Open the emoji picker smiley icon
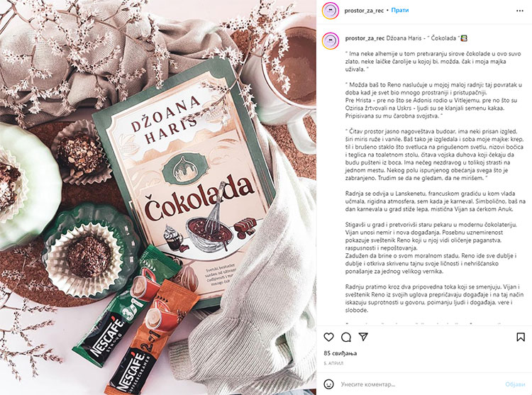532x395 pixels. (x=328, y=384)
